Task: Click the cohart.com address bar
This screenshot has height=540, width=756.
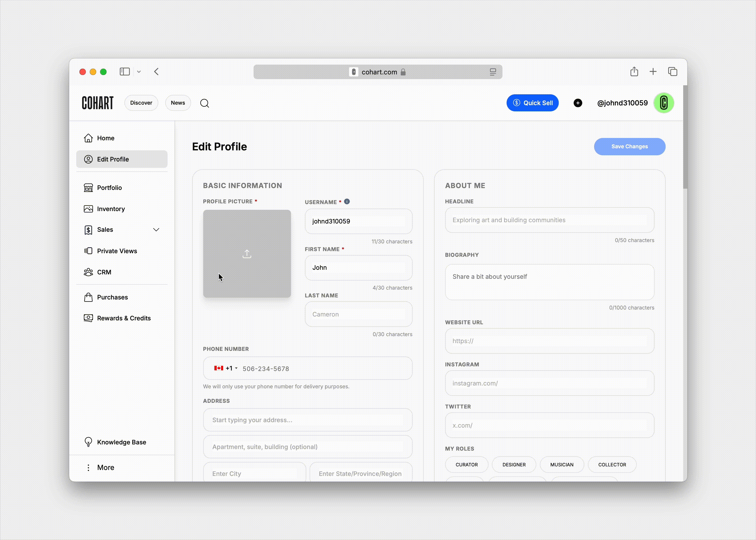Action: [x=378, y=72]
